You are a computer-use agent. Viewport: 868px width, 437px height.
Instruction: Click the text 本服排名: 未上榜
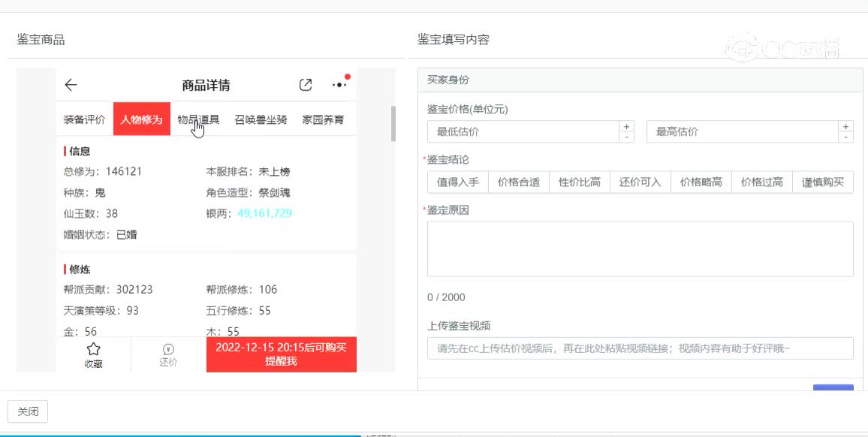click(x=248, y=172)
